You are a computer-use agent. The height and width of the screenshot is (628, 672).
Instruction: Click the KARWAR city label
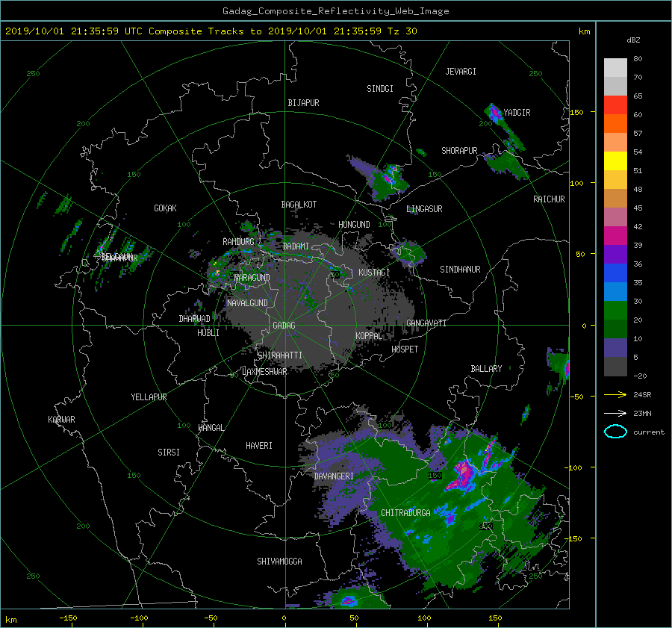coord(61,420)
